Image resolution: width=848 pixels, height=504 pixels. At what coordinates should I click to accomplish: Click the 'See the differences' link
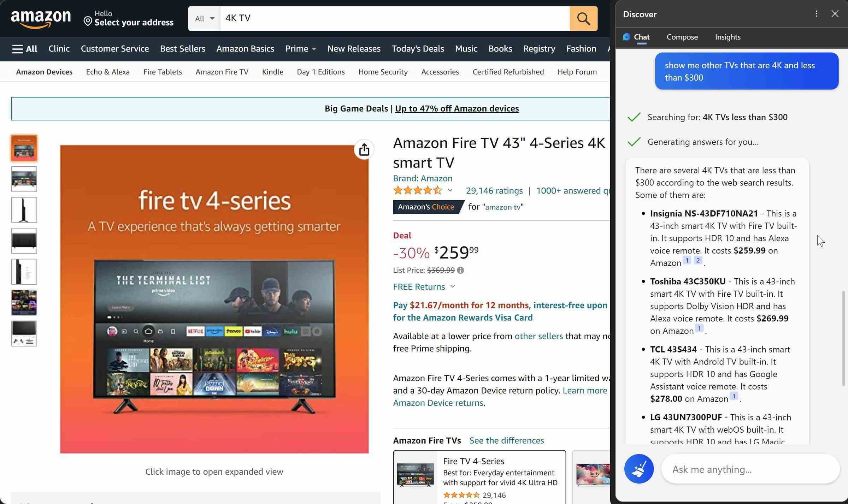[507, 440]
